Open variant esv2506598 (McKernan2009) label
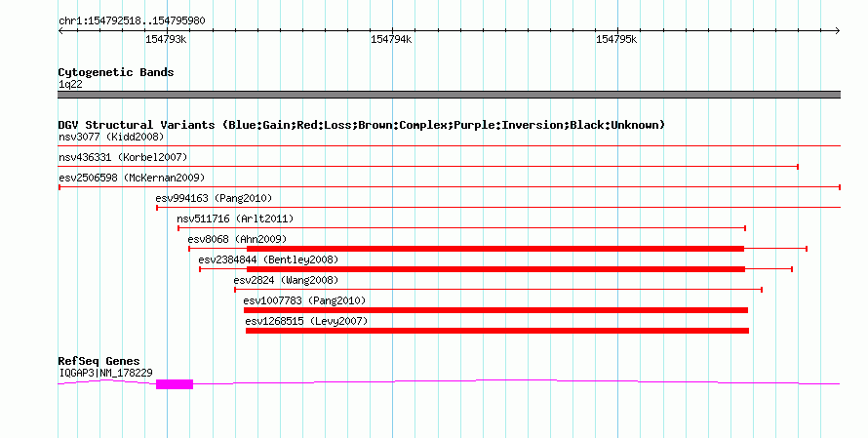The width and height of the screenshot is (868, 438). (x=132, y=178)
